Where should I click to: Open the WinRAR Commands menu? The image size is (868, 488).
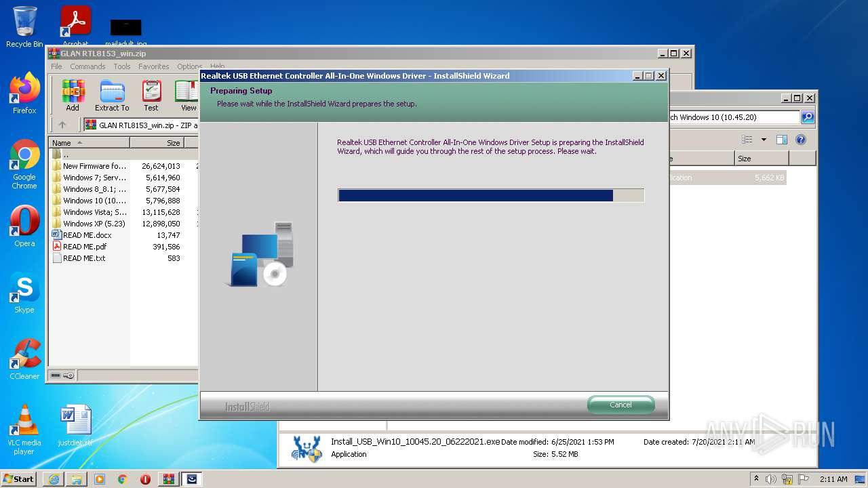pyautogui.click(x=87, y=66)
